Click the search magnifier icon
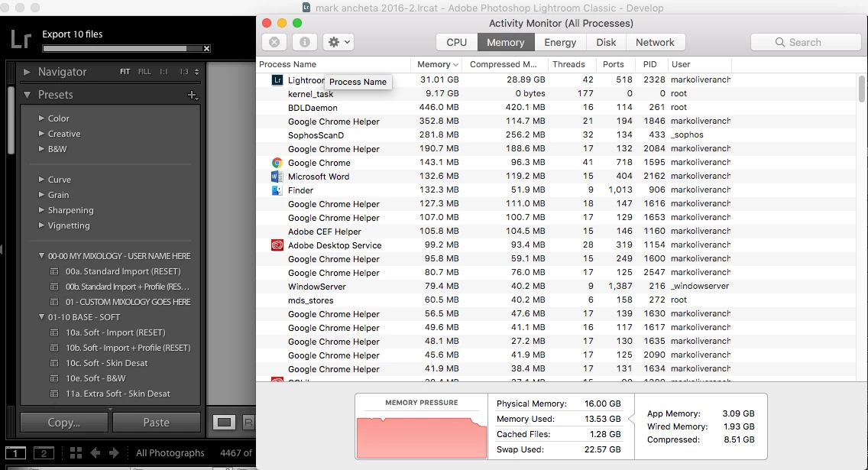Viewport: 868px width, 470px height. coord(780,42)
